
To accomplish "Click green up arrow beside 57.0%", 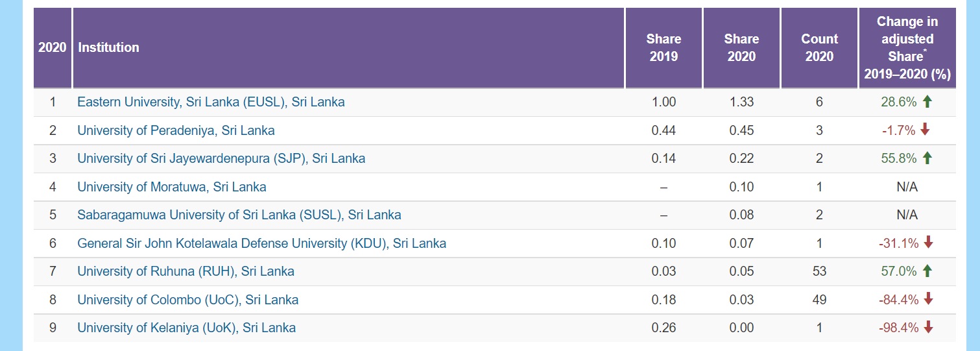I will pyautogui.click(x=927, y=271).
